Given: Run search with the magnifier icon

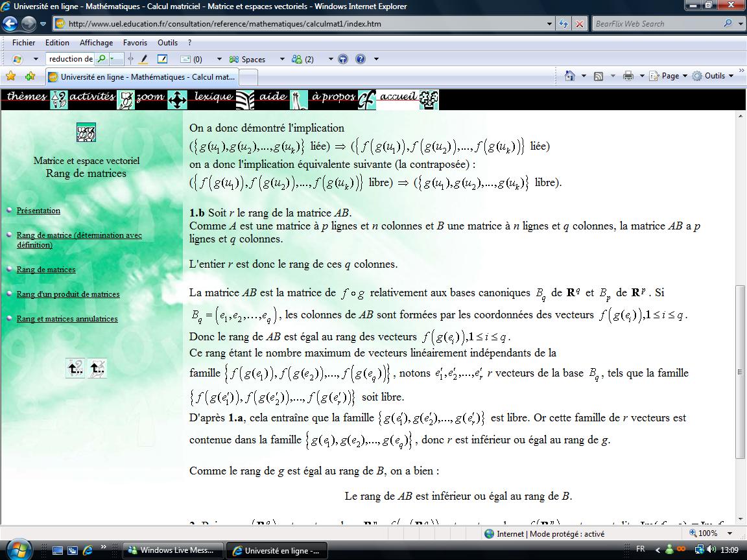Looking at the screenshot, I should coord(728,23).
